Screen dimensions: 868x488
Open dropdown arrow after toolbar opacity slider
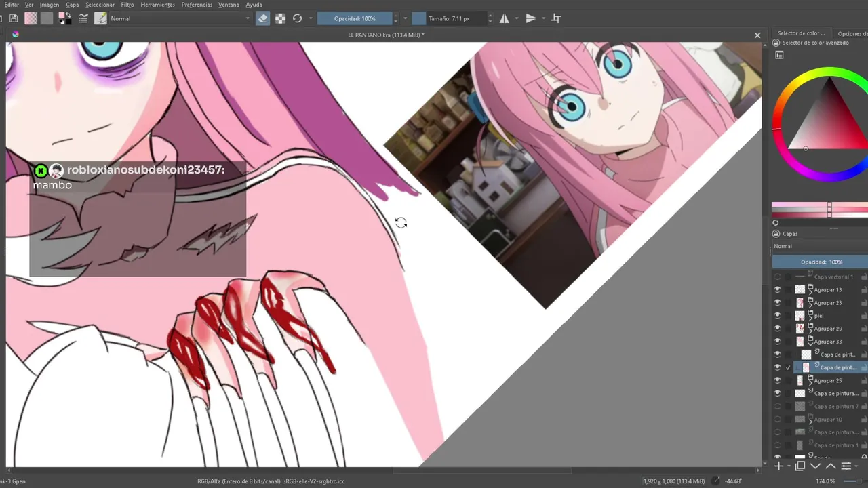click(405, 18)
